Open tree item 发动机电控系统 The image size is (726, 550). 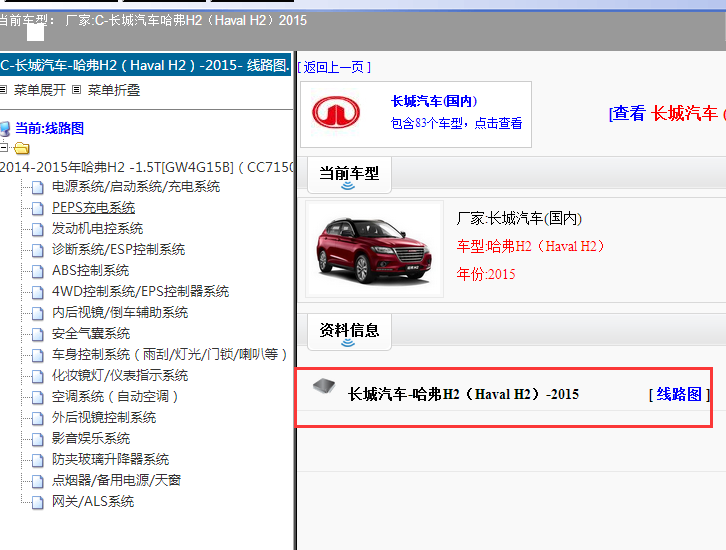pos(97,228)
